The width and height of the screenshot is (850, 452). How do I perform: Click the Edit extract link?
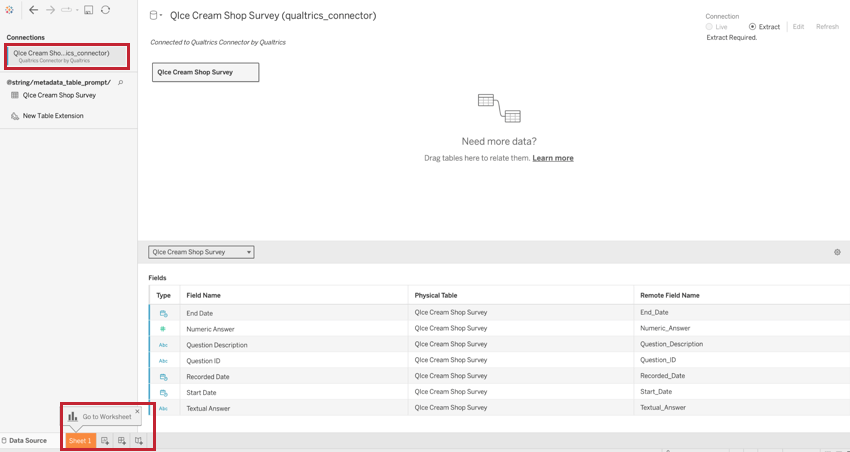coord(799,27)
